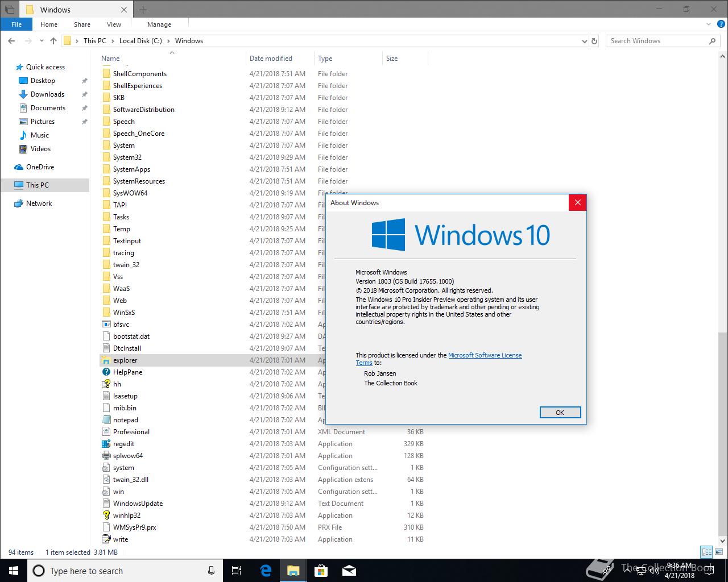Click the hh help file icon

[106, 384]
